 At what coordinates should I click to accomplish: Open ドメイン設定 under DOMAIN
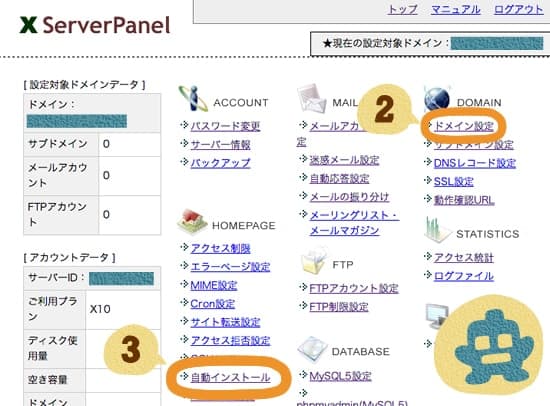point(464,126)
